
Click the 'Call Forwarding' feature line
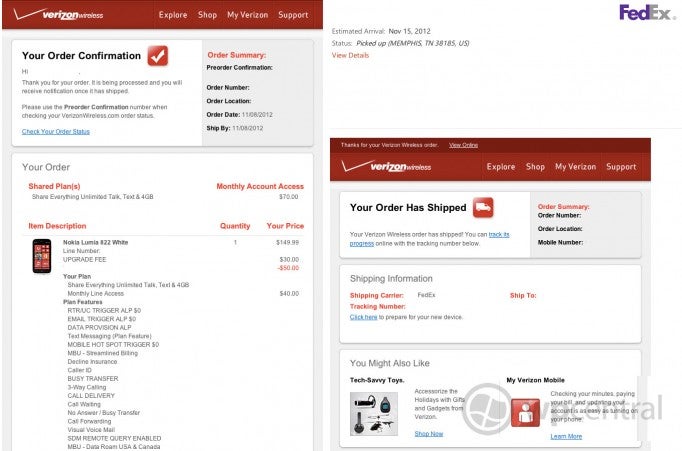pyautogui.click(x=89, y=421)
